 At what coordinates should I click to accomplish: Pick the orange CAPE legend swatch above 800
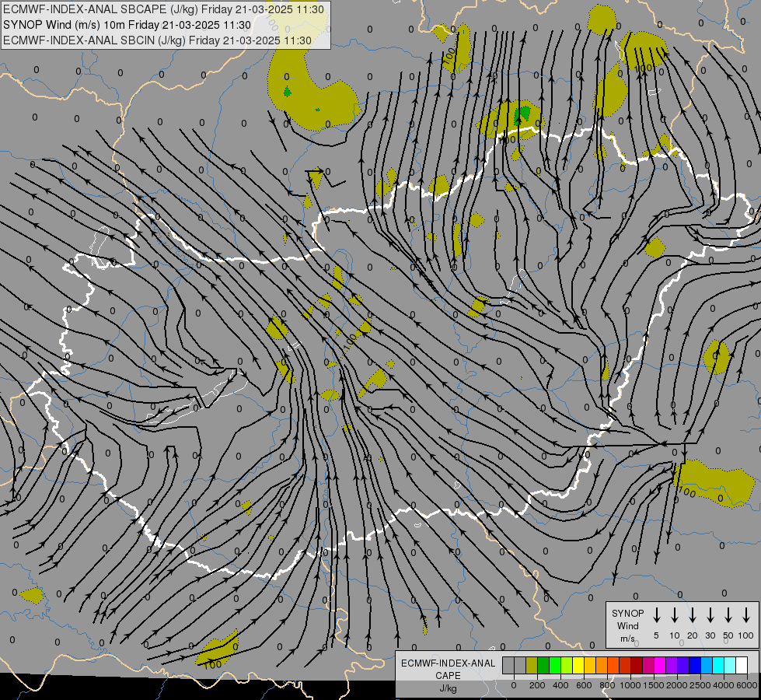(602, 665)
